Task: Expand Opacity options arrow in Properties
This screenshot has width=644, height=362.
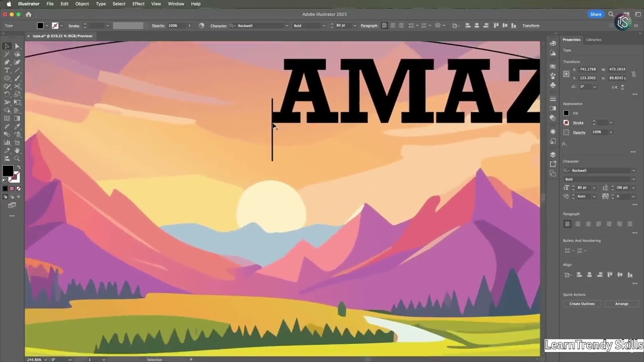Action: click(x=611, y=132)
